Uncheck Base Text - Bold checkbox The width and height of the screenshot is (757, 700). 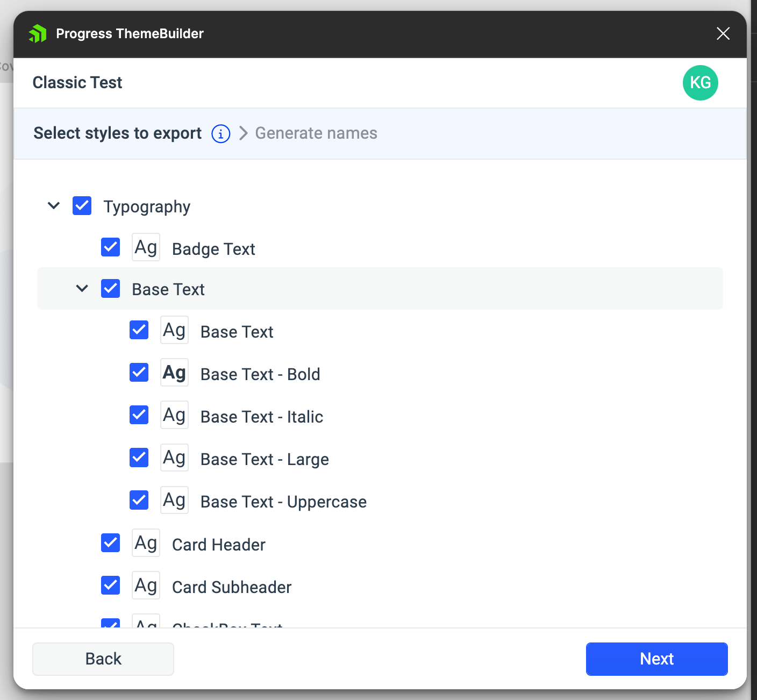click(139, 372)
